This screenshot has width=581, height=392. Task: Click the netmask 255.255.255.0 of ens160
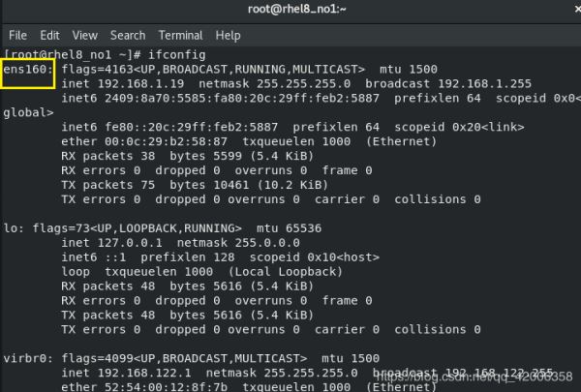click(x=303, y=84)
